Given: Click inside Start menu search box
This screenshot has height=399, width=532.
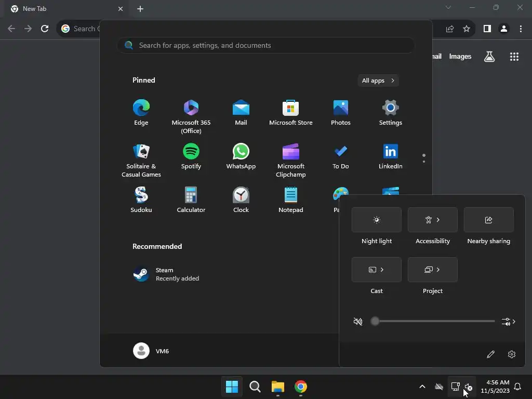Looking at the screenshot, I should [x=265, y=45].
